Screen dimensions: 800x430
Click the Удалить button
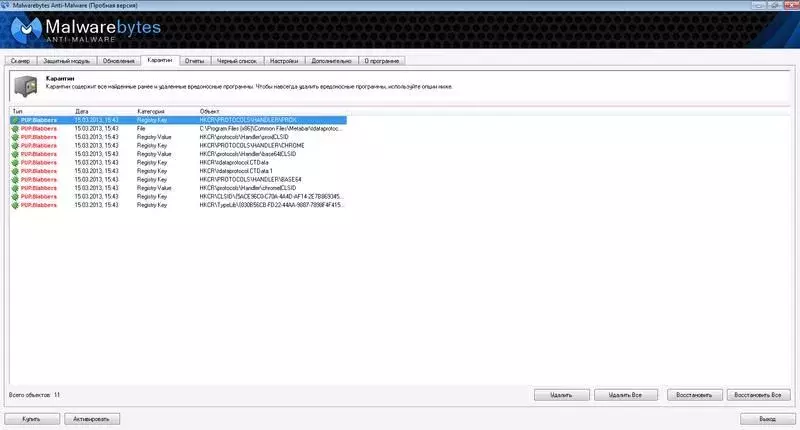562,395
